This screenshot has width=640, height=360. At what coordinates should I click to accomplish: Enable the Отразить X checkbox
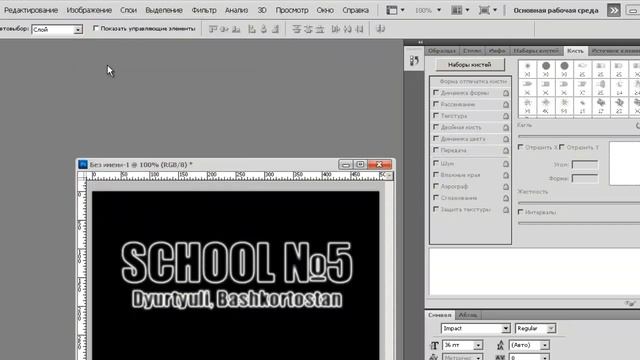point(520,147)
